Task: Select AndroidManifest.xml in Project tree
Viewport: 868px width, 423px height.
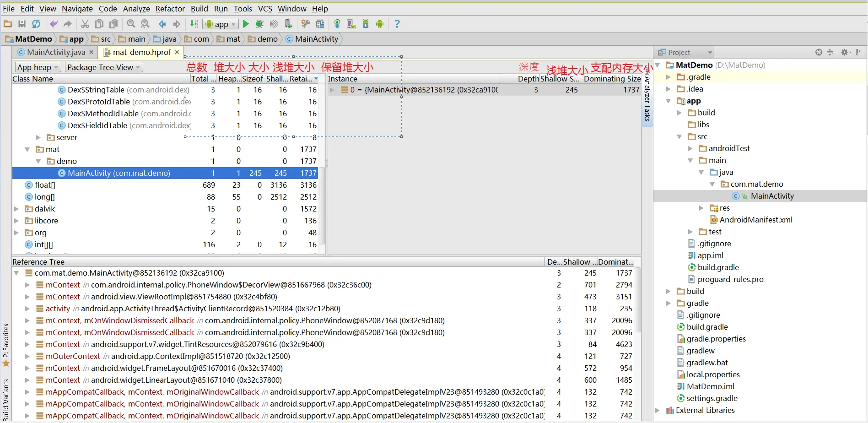Action: (751, 220)
